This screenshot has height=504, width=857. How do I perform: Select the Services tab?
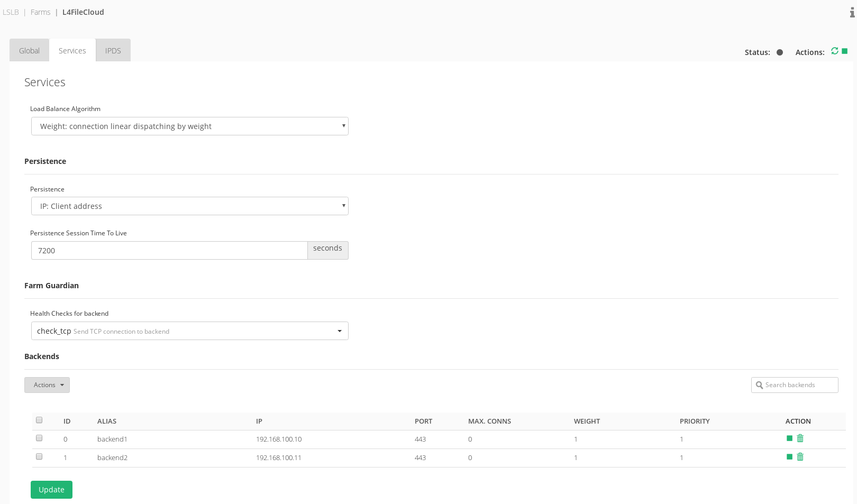[x=72, y=51]
